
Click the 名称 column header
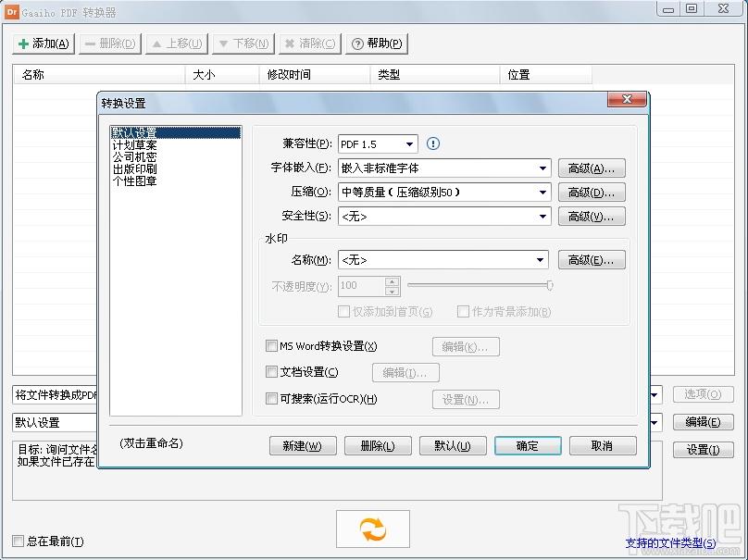99,75
